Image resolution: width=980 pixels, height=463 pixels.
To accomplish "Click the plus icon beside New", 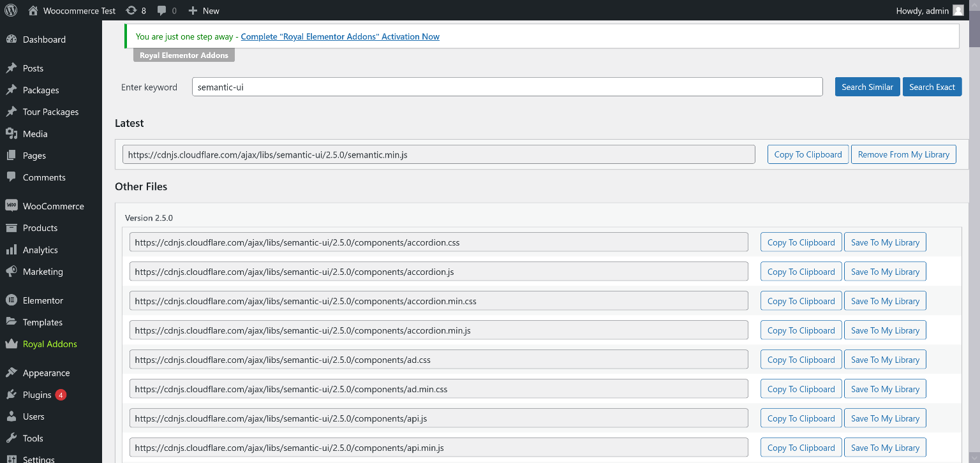I will [x=193, y=10].
